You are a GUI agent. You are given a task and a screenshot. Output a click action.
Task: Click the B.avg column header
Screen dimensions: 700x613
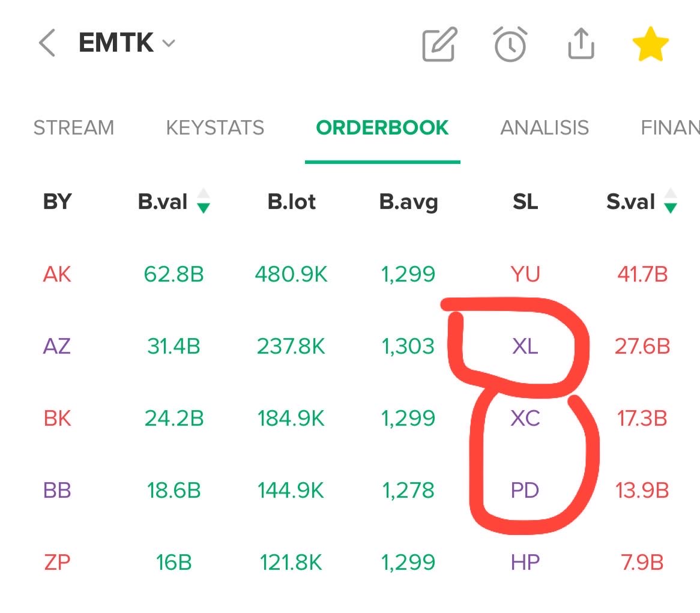coord(408,202)
